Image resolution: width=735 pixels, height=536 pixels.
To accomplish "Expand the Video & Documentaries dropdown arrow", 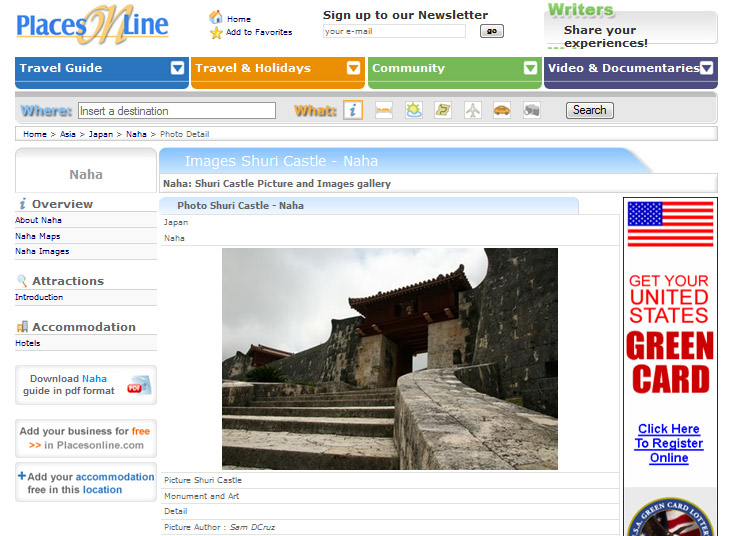I will [x=706, y=68].
